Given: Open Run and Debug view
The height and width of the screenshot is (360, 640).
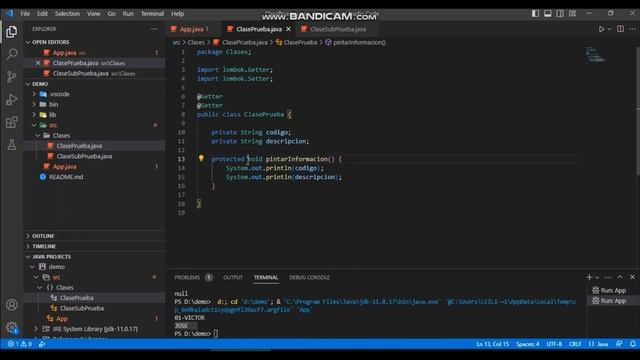Looking at the screenshot, I should tap(11, 100).
